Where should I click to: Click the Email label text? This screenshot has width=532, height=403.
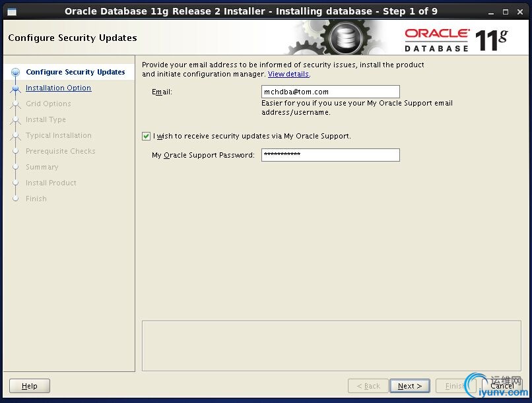(162, 92)
